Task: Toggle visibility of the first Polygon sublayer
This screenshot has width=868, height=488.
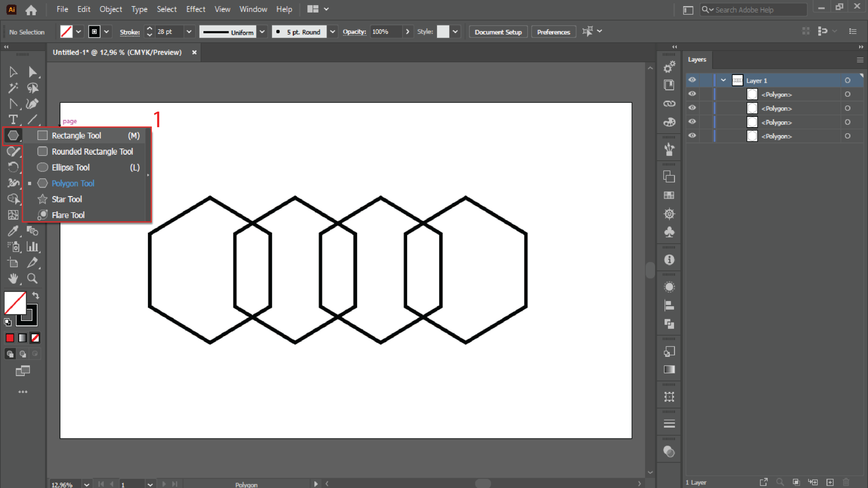Action: tap(692, 94)
